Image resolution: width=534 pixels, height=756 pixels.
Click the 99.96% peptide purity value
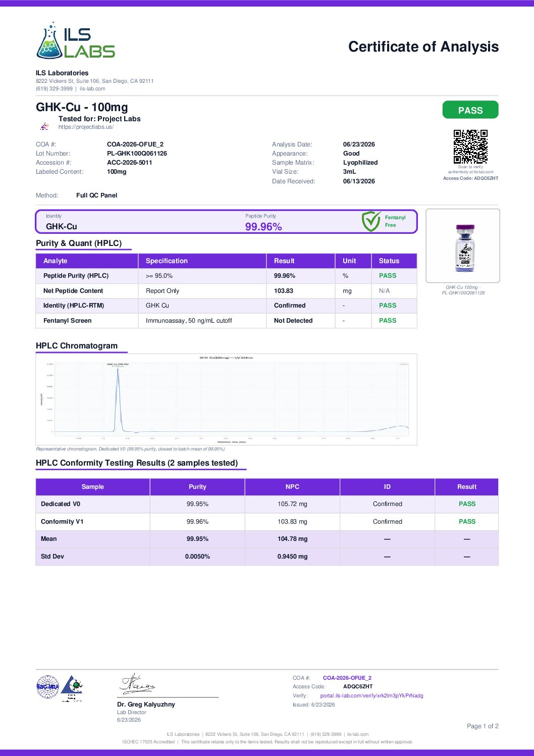[263, 227]
